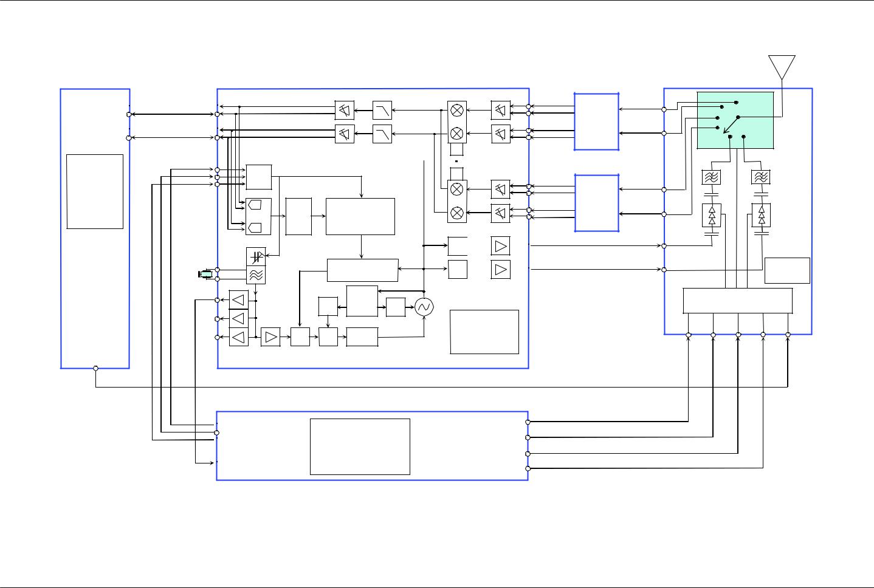
Task: Click the upper low-pass filter block
Action: click(x=382, y=111)
